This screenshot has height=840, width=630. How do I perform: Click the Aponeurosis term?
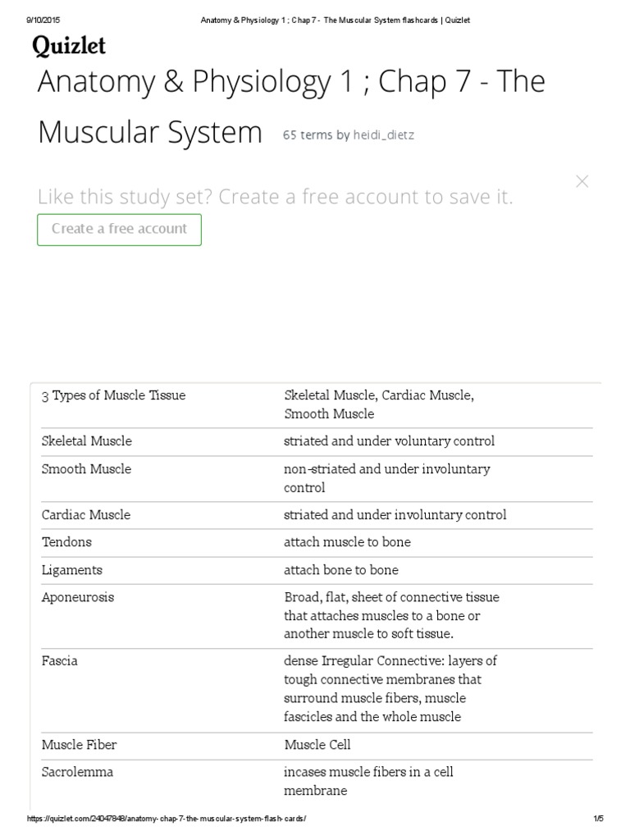(78, 597)
